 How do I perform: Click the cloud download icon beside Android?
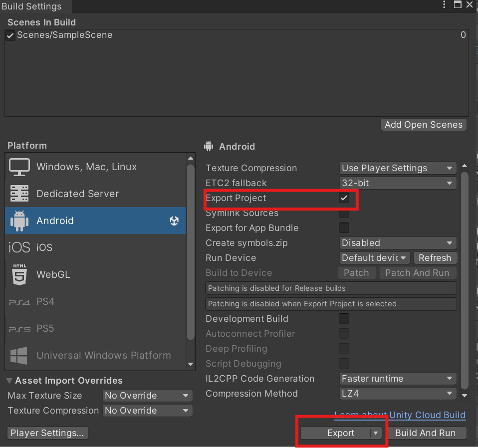pos(174,221)
